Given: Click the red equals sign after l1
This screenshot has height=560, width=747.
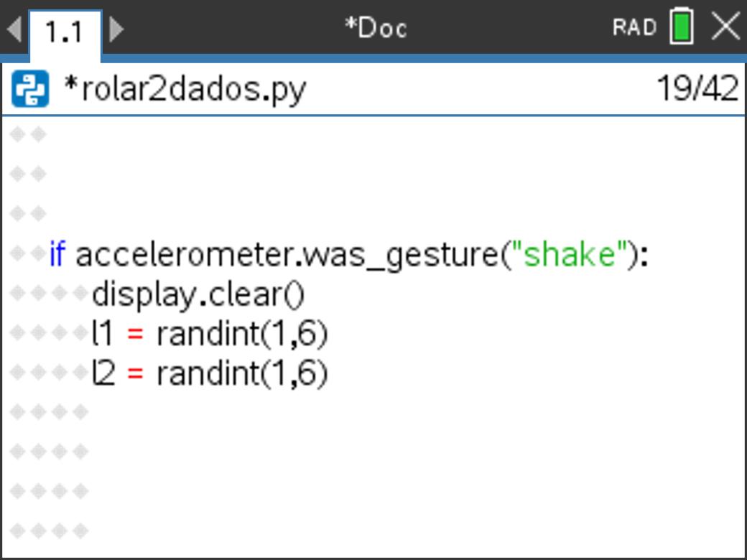Looking at the screenshot, I should pyautogui.click(x=135, y=335).
